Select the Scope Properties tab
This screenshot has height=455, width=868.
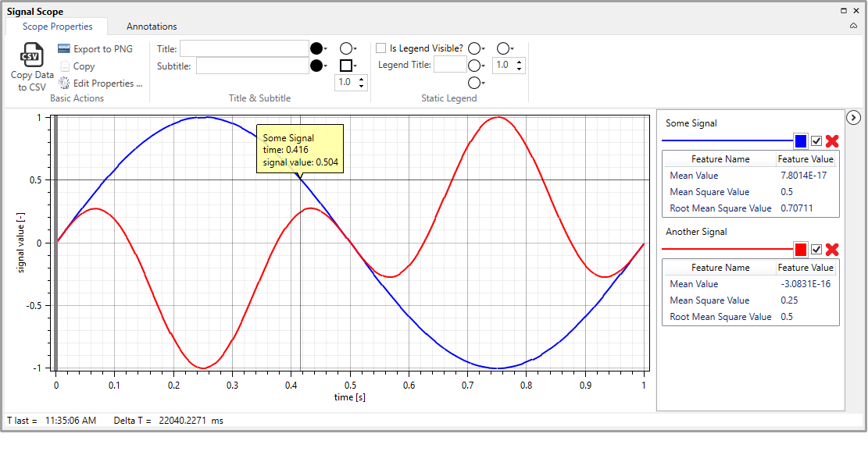point(57,27)
